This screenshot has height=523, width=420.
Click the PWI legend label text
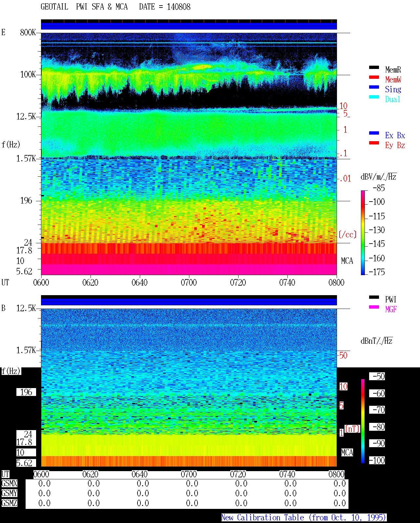coord(391,299)
